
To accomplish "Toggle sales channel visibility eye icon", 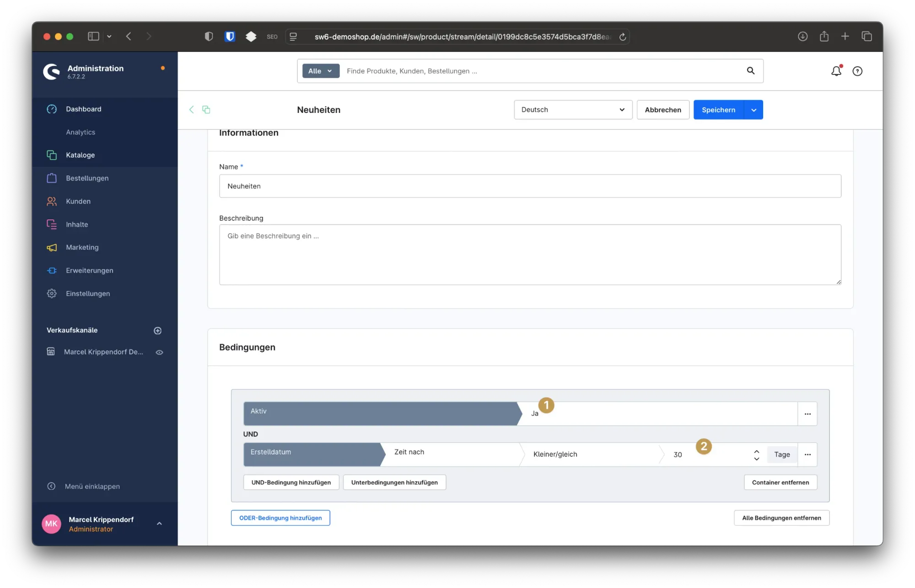I will click(159, 352).
